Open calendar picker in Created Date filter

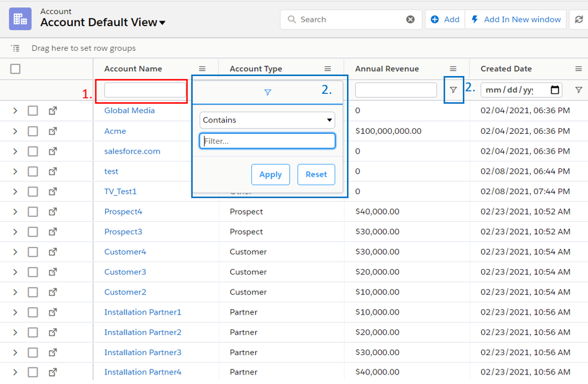point(555,90)
